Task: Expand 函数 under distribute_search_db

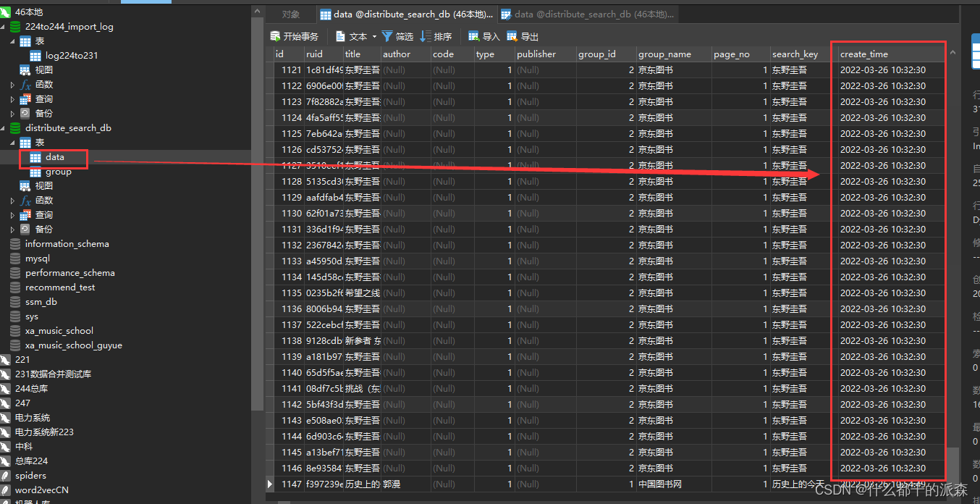Action: (x=13, y=200)
